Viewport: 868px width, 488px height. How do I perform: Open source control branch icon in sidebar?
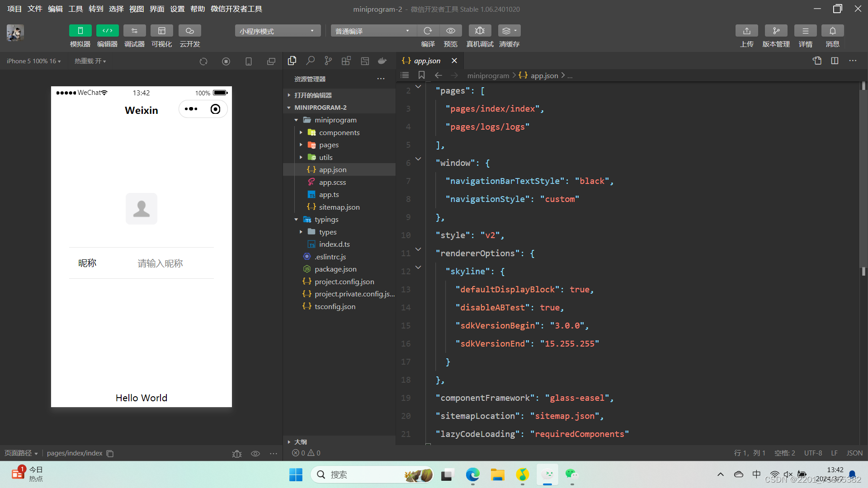328,61
